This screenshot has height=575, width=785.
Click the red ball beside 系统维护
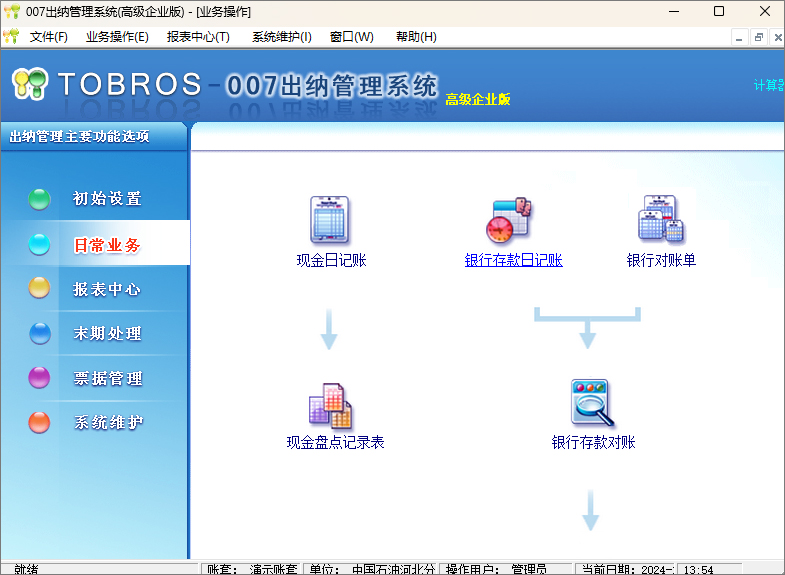39,422
